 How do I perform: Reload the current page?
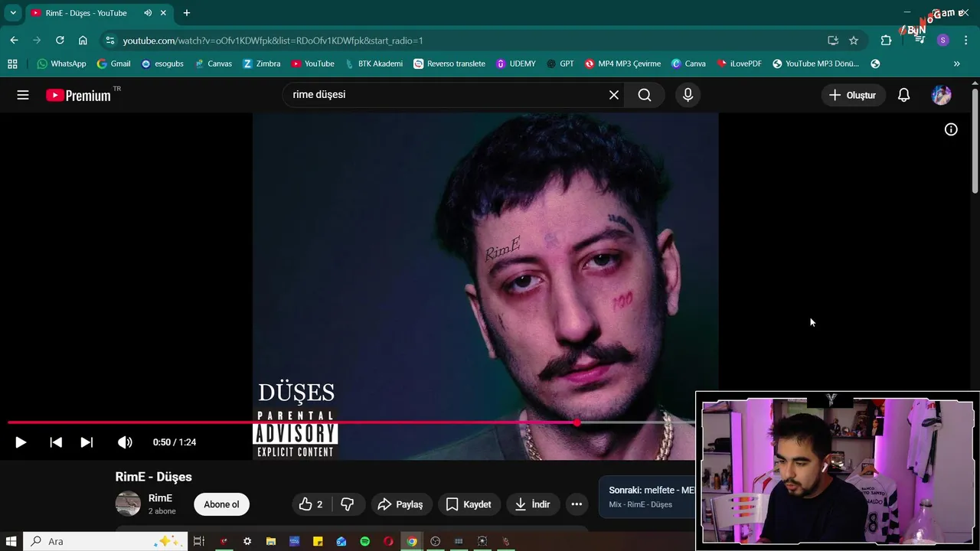60,41
